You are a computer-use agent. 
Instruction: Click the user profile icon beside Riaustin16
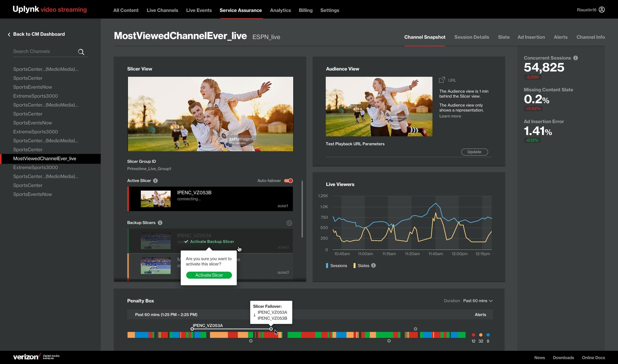[602, 10]
